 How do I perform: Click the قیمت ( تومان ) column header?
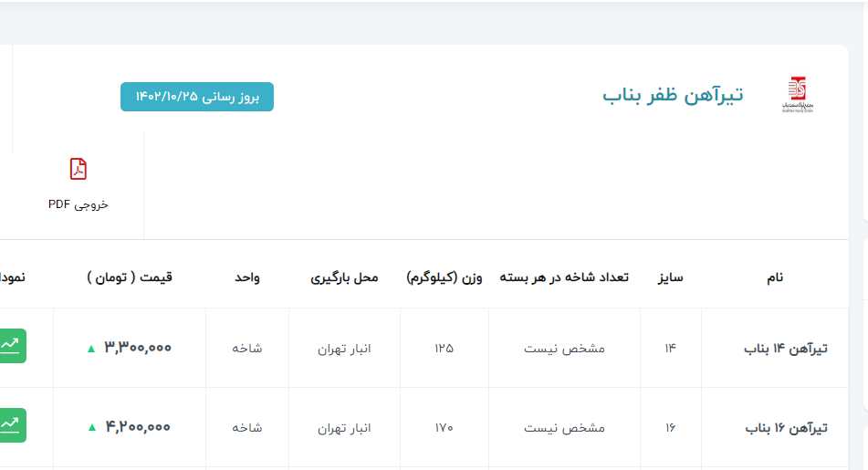pos(130,277)
